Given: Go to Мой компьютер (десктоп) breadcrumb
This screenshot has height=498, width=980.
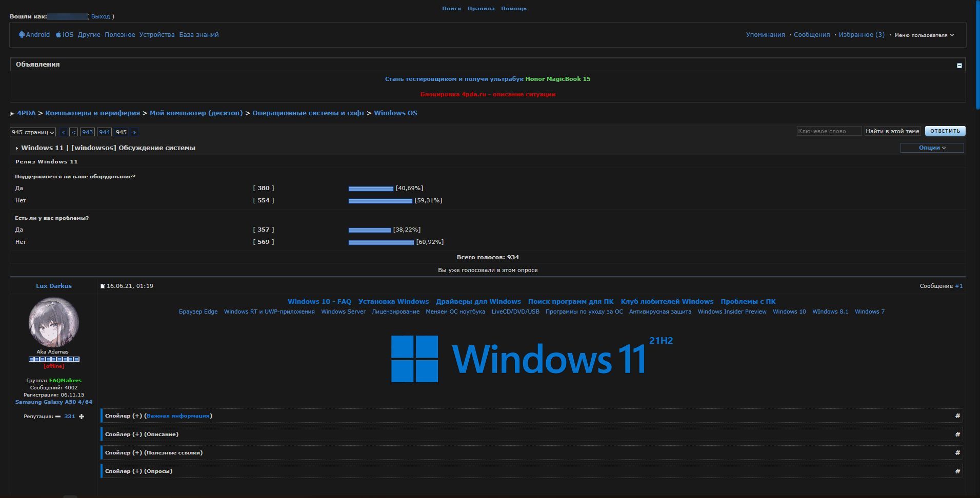Looking at the screenshot, I should tap(196, 113).
